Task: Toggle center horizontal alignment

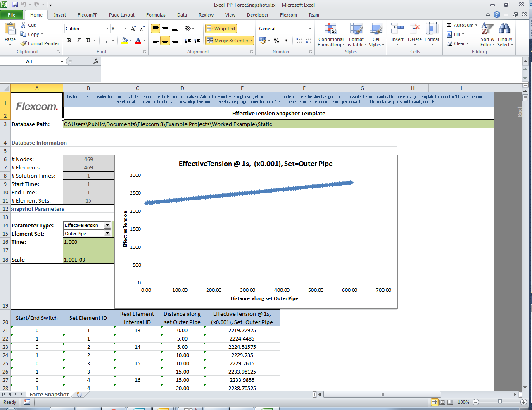Action: click(165, 41)
